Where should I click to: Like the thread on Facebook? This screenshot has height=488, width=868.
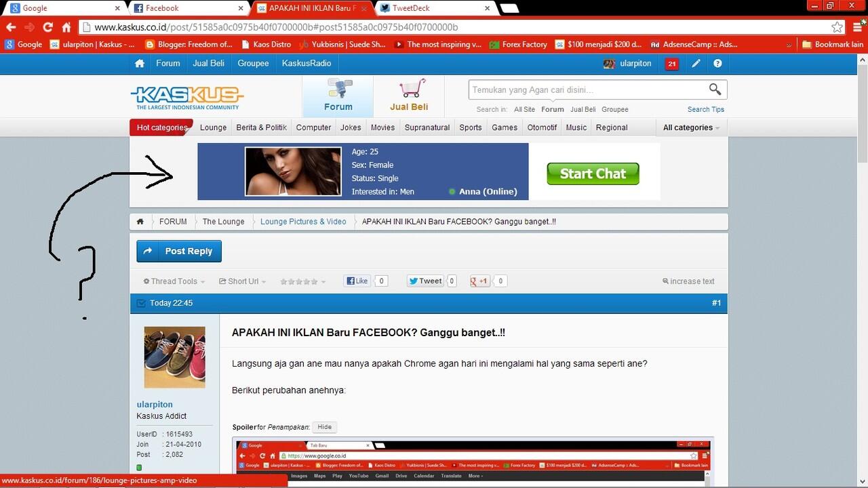(x=357, y=281)
